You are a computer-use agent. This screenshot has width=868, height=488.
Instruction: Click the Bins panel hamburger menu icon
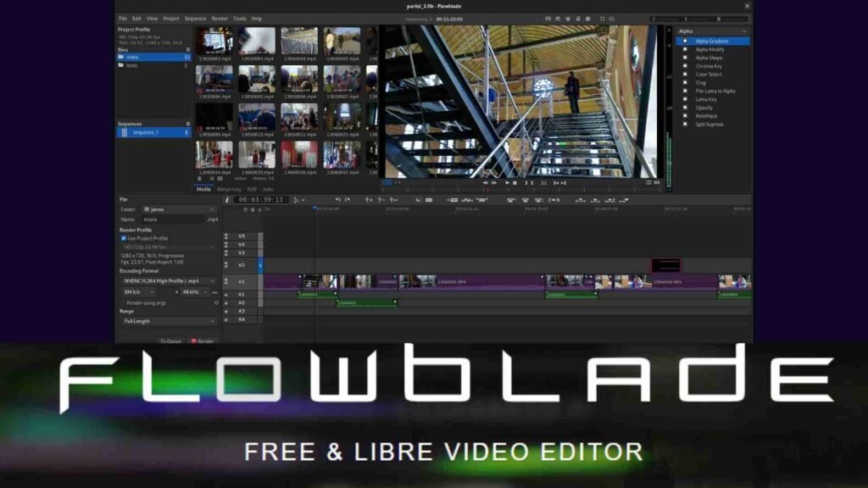(x=187, y=50)
